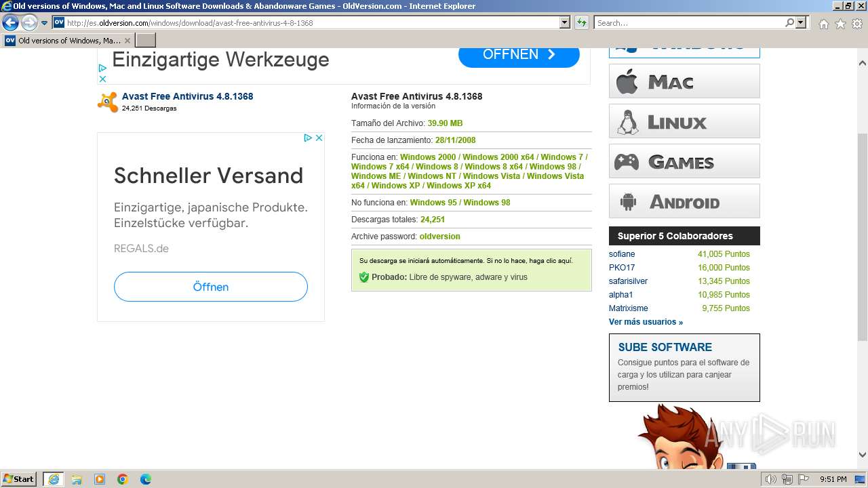Open File Explorer taskbar icon
Image resolution: width=868 pixels, height=488 pixels.
click(77, 479)
